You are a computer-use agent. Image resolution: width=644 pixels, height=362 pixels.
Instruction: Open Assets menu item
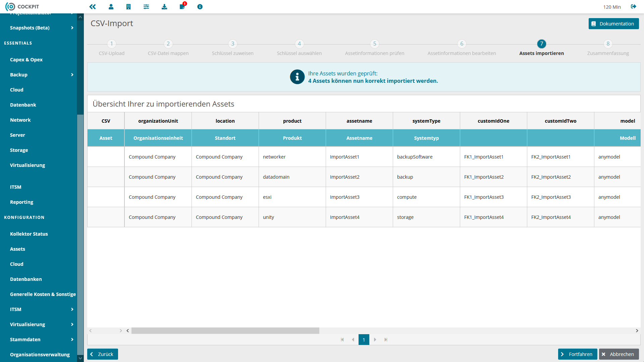(17, 249)
